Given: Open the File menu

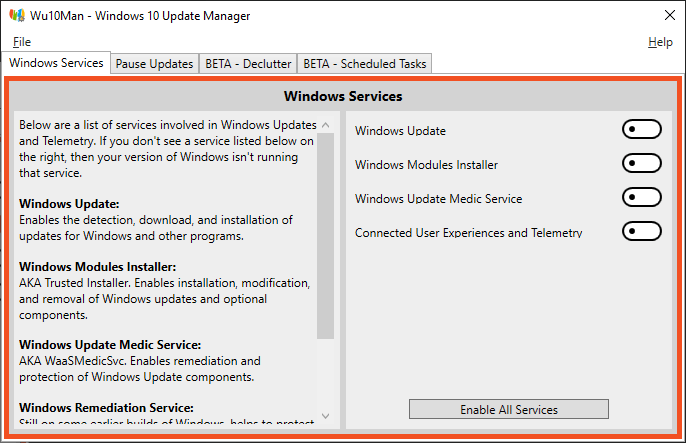Looking at the screenshot, I should pyautogui.click(x=22, y=42).
